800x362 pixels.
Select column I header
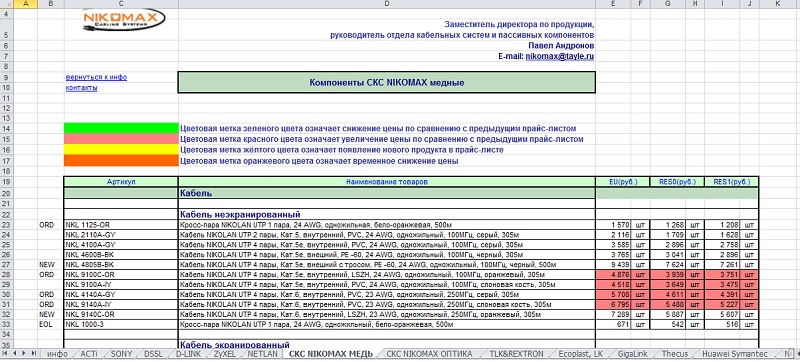click(x=722, y=4)
